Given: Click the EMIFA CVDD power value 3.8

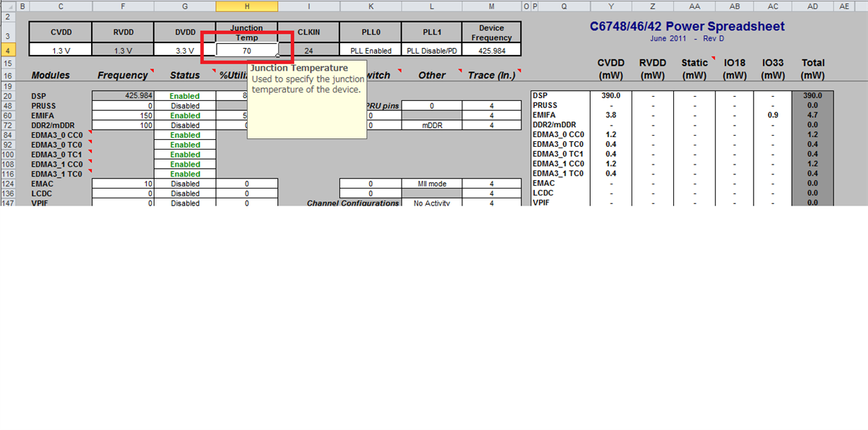Looking at the screenshot, I should (611, 115).
